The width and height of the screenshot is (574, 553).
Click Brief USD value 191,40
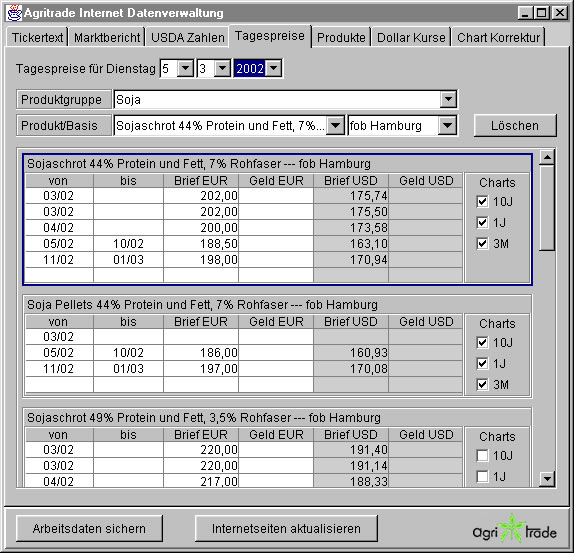pos(351,450)
